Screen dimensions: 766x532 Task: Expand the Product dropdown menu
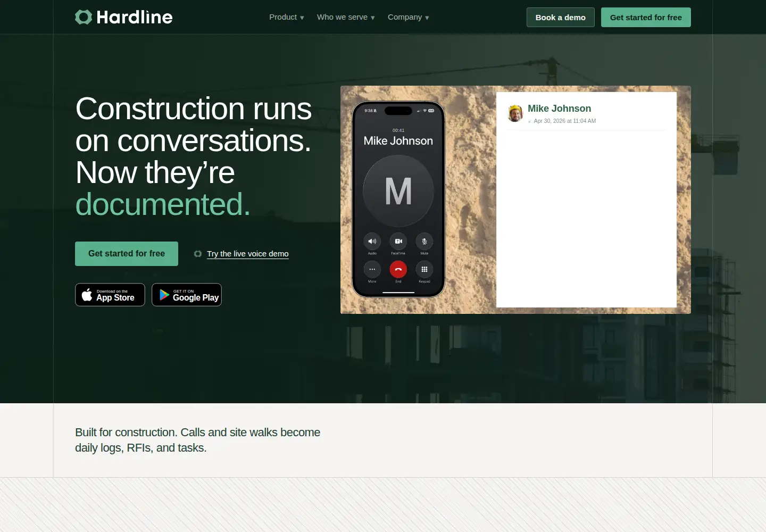[287, 17]
